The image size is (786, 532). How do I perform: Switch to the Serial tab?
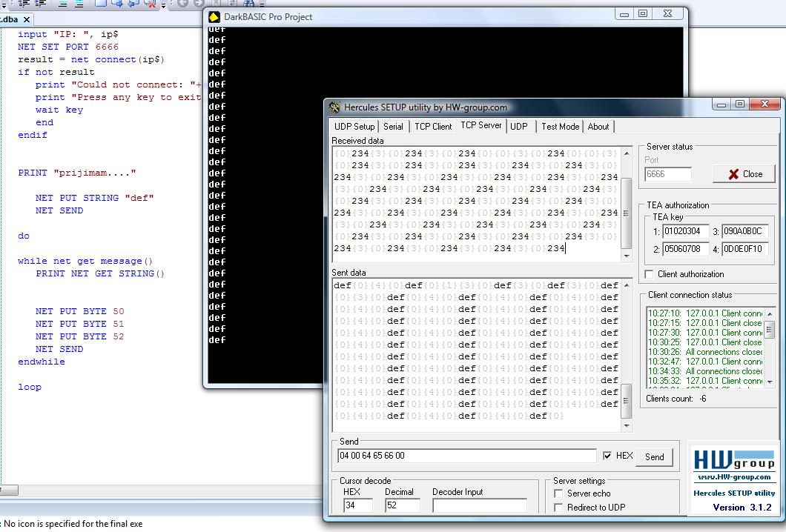point(393,126)
